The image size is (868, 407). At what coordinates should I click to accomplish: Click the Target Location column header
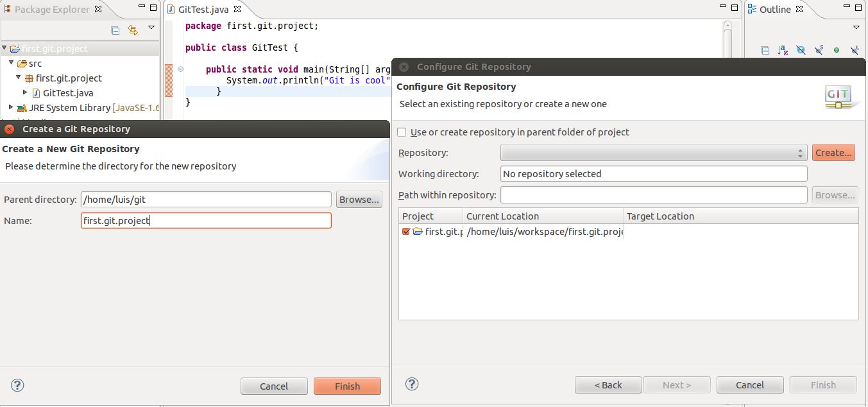click(740, 216)
